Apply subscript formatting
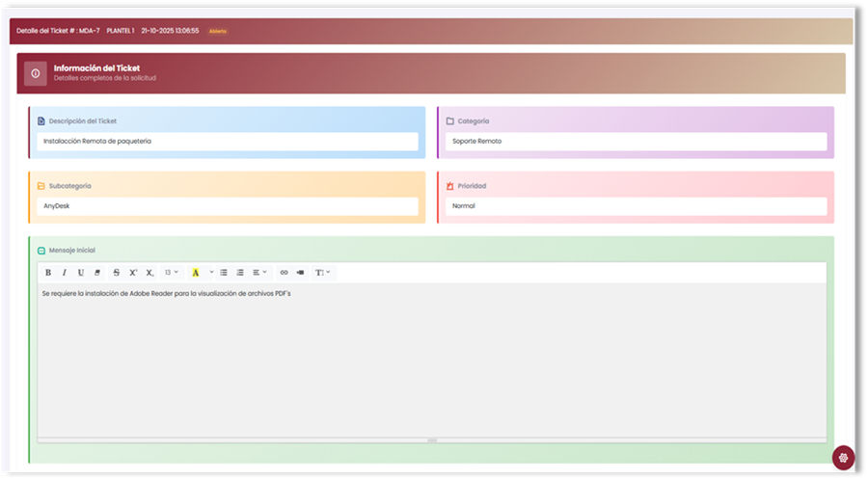The width and height of the screenshot is (868, 480). [x=149, y=273]
